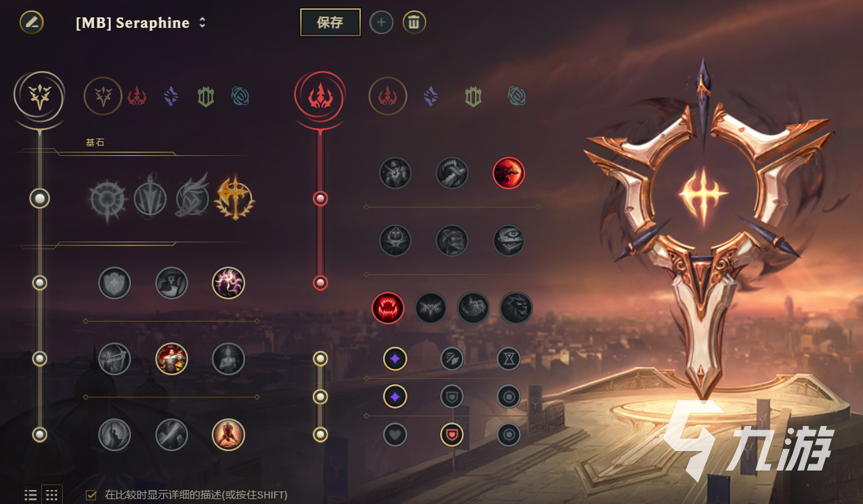Select the Presence of Mind rune
This screenshot has width=863, height=504.
[x=228, y=283]
